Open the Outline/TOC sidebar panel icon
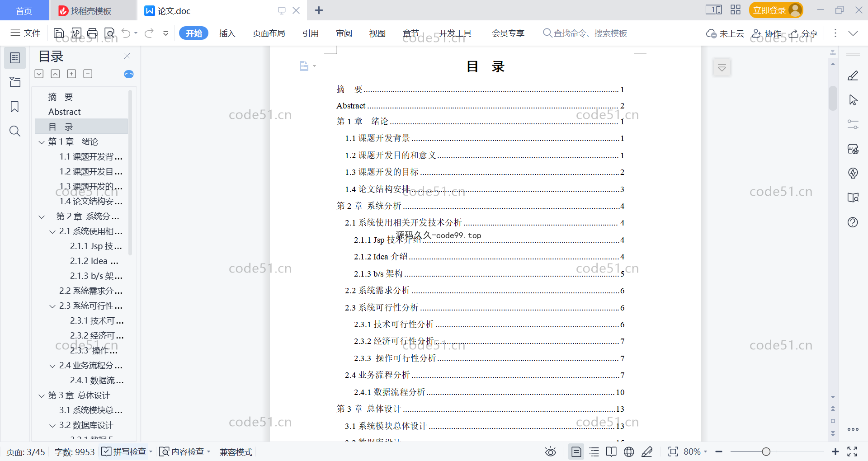This screenshot has height=461, width=868. pos(15,58)
